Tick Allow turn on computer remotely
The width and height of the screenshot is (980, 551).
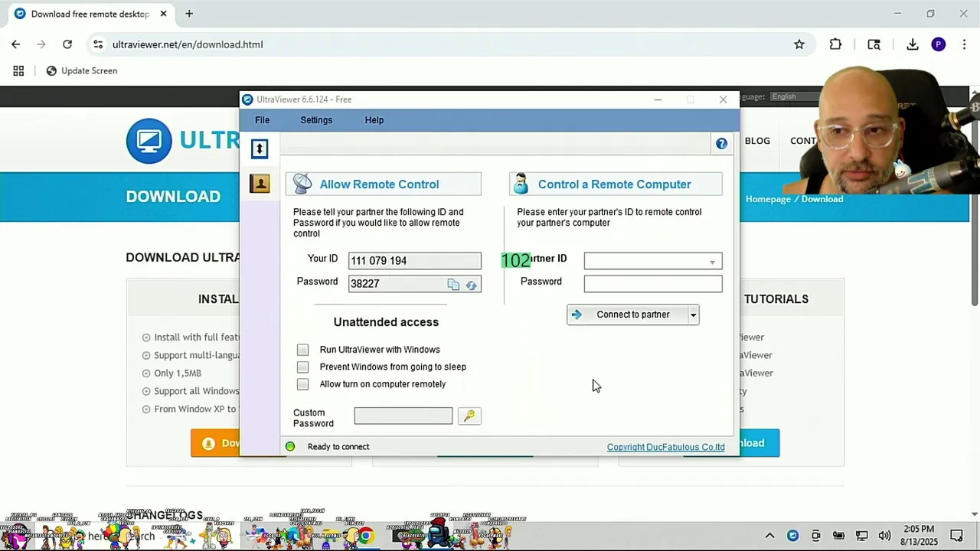click(x=302, y=384)
